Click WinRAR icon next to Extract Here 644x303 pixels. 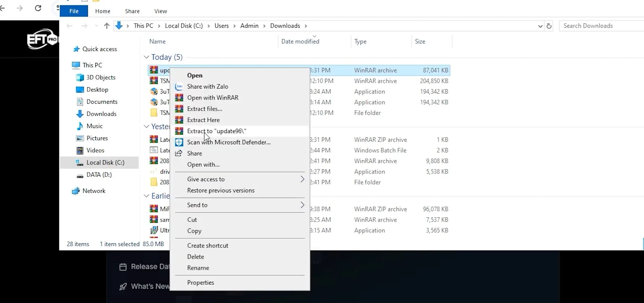(x=179, y=120)
